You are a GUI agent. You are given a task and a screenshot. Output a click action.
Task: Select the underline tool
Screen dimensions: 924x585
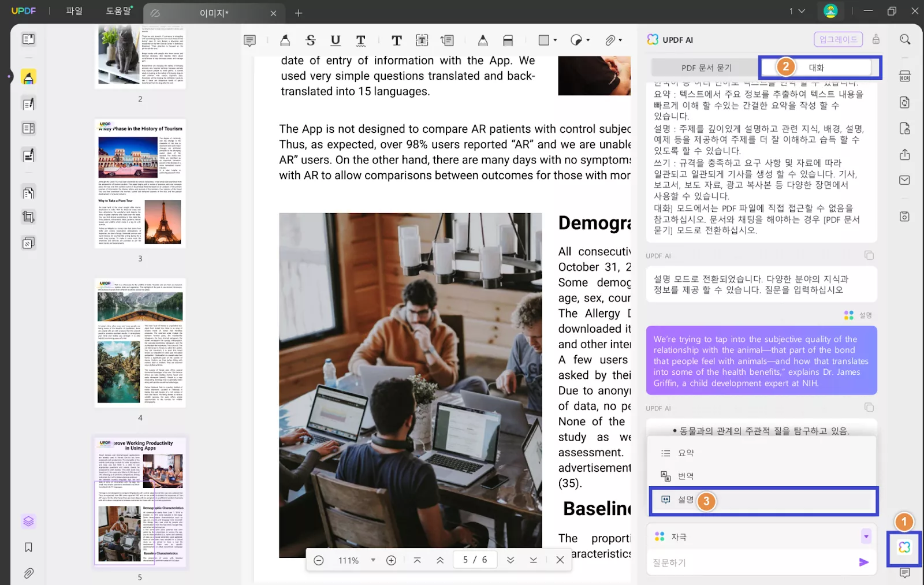tap(336, 40)
